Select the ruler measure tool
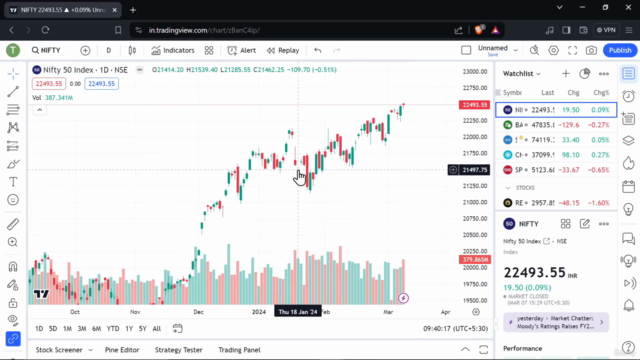640x360 pixels. coord(13,224)
